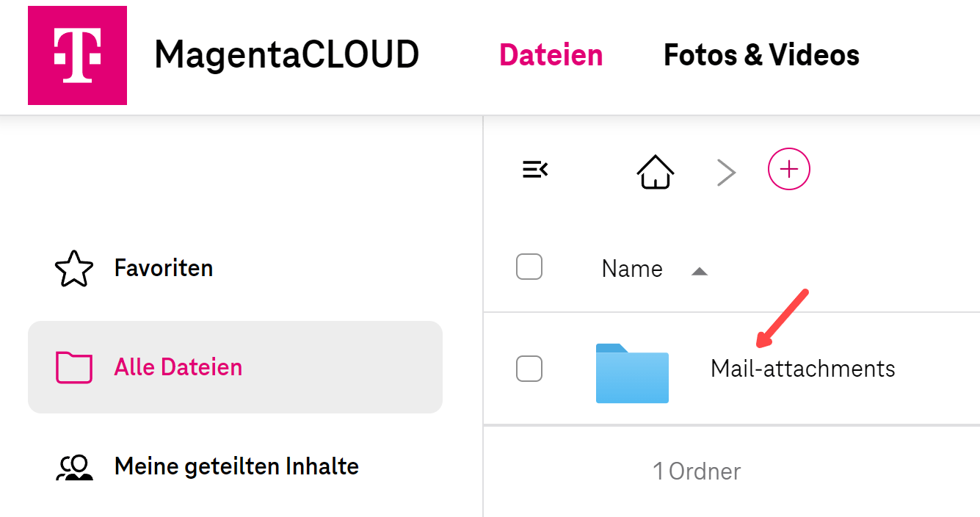This screenshot has height=517, width=980.
Task: Switch to Fotos & Videos tab
Action: (x=761, y=55)
